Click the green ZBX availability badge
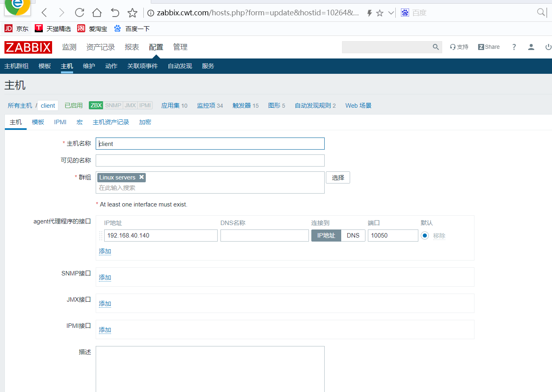Viewport: 552px width, 392px height. tap(96, 105)
